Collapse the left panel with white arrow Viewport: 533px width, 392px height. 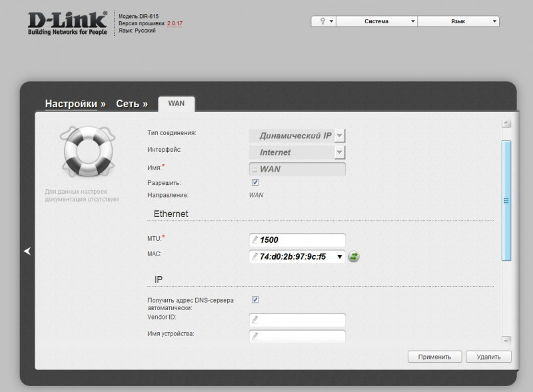[27, 251]
